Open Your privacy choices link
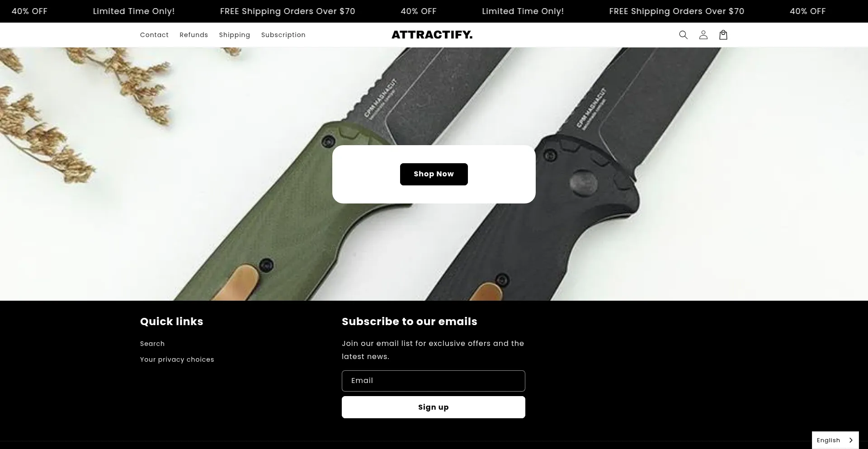This screenshot has width=868, height=449. pyautogui.click(x=177, y=359)
